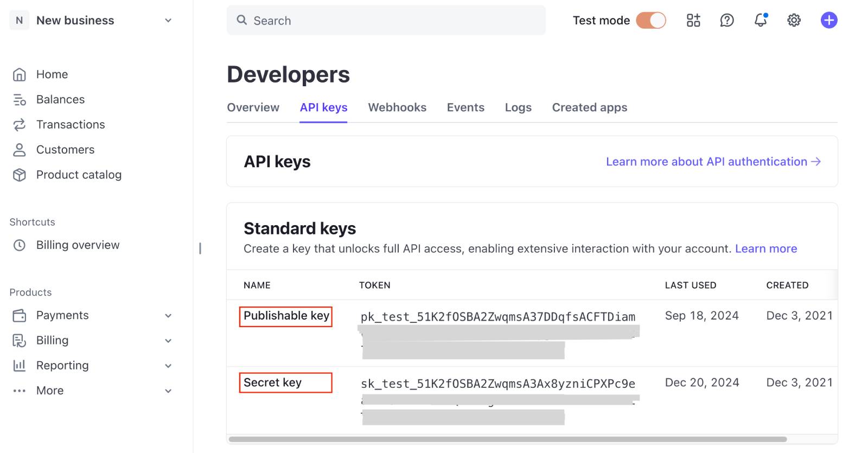Click the publishable key token pk_test

[497, 317]
